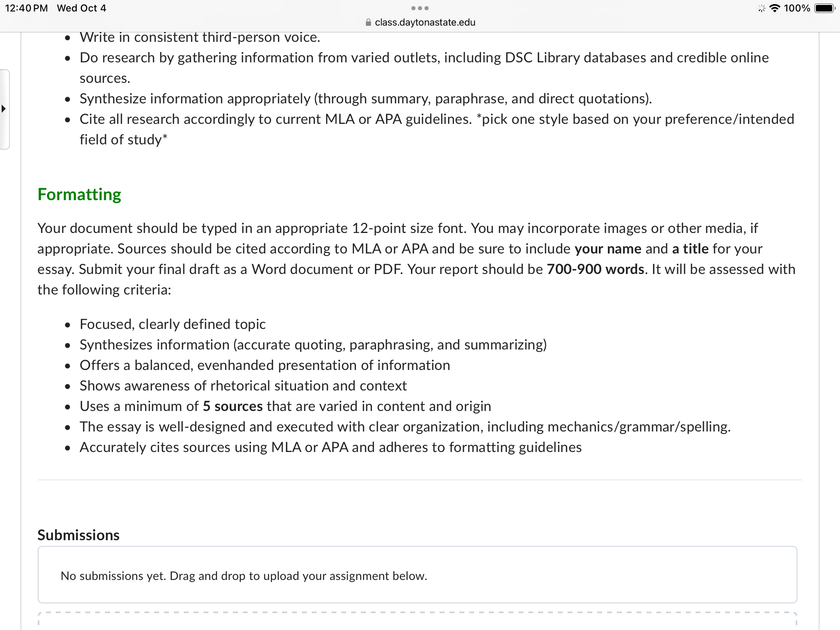
Task: Click the bold 700-900 words text
Action: coord(596,269)
